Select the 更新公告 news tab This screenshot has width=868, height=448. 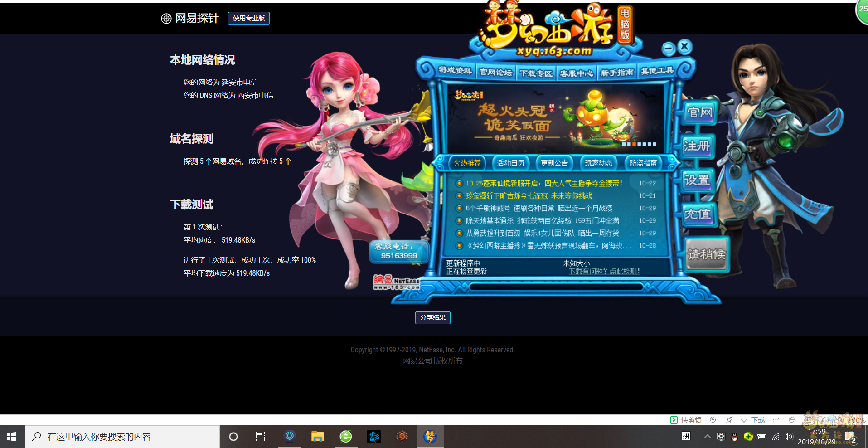(x=554, y=163)
